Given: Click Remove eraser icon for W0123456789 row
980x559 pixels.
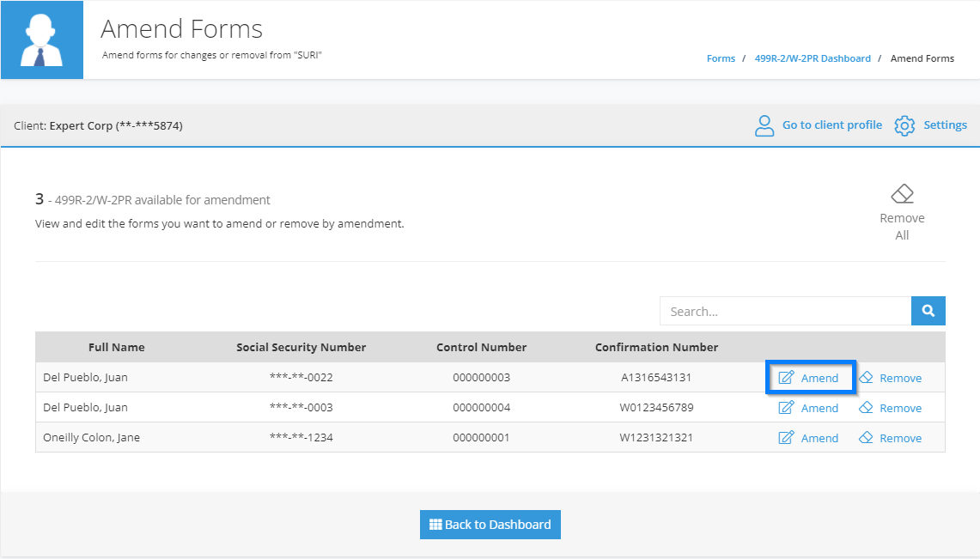Looking at the screenshot, I should pyautogui.click(x=866, y=407).
